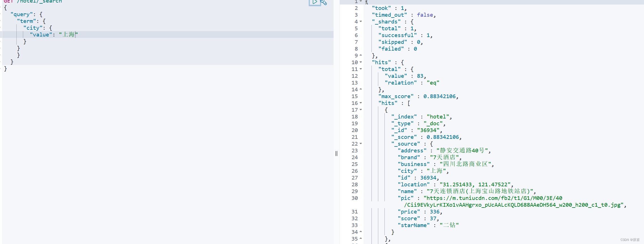
Task: Click the "timed_out" : false response line
Action: click(404, 15)
